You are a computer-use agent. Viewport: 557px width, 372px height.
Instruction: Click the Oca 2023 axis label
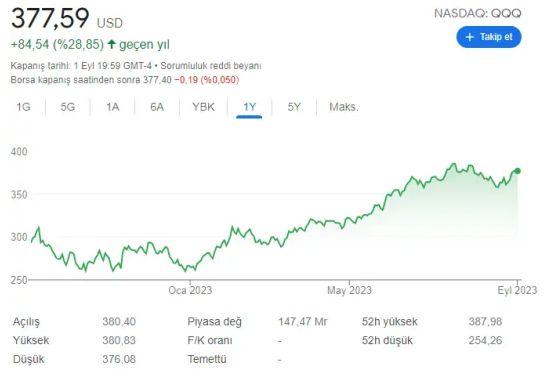[x=190, y=290]
